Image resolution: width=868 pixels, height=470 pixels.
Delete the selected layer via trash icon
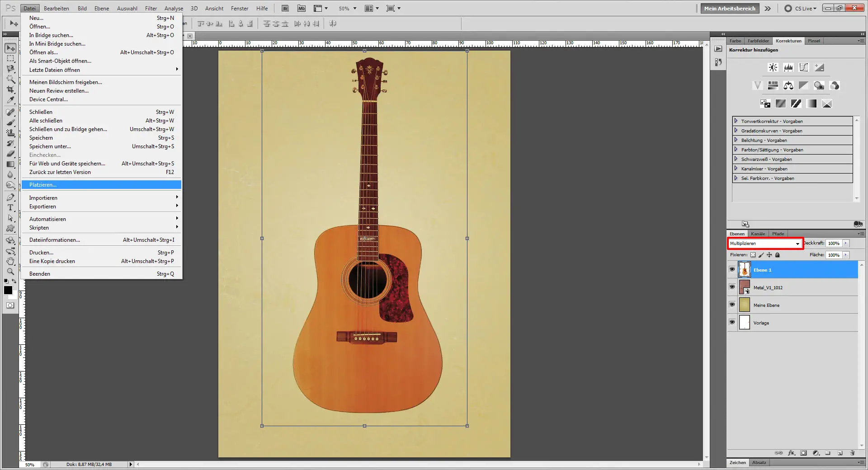(853, 453)
